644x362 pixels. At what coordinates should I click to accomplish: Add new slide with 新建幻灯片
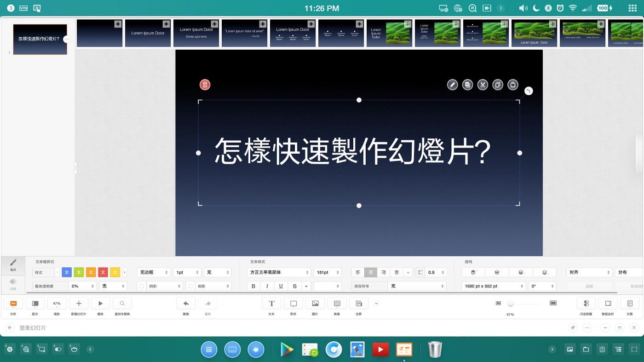(79, 304)
